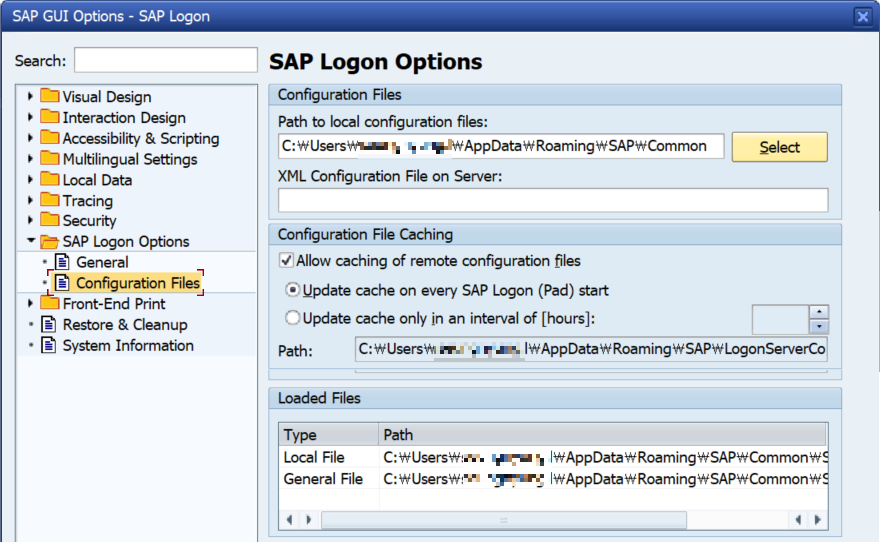Select the Tracing tree label

point(88,201)
